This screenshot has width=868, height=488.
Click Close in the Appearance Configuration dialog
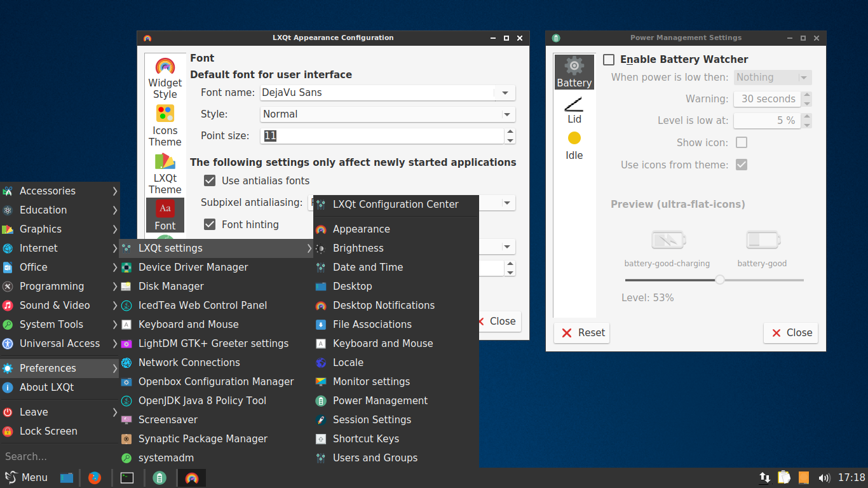coord(499,322)
